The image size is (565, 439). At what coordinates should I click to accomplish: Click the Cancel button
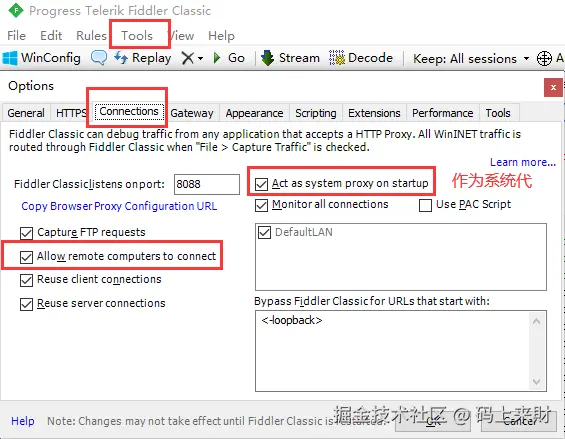tap(519, 421)
